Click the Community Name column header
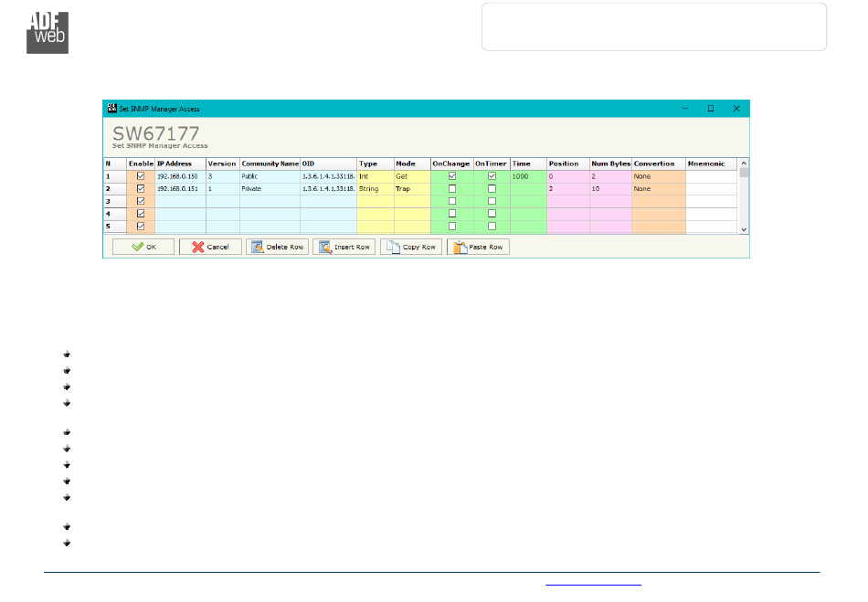The width and height of the screenshot is (868, 602). click(x=270, y=164)
